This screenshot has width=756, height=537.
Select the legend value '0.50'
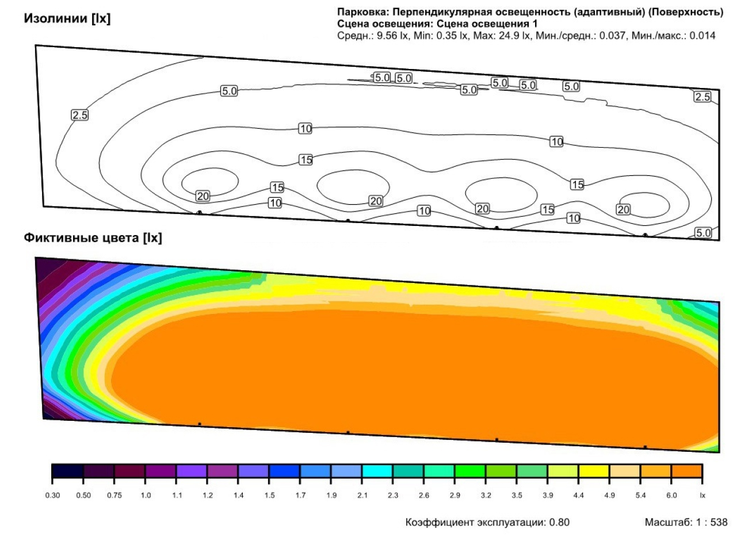(83, 496)
